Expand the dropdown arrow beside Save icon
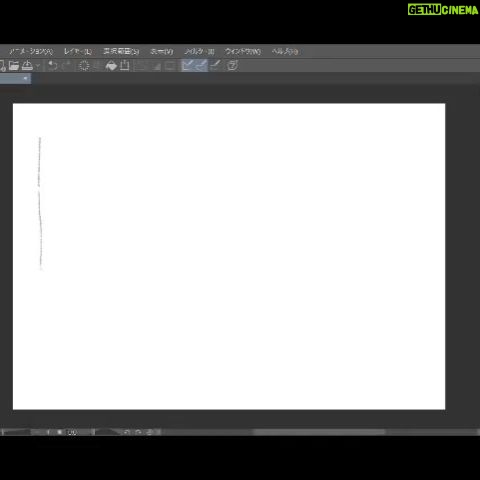Image resolution: width=480 pixels, height=480 pixels. tap(38, 66)
